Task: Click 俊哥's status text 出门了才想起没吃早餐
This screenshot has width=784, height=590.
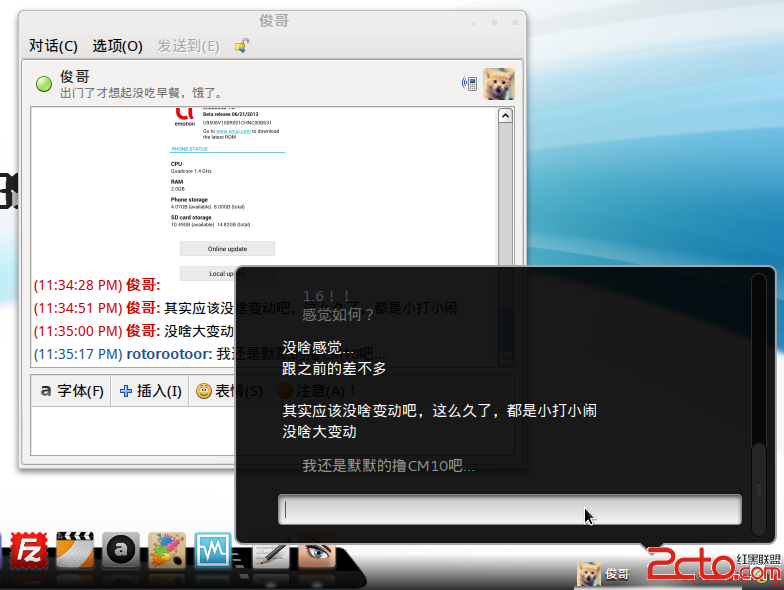Action: (x=141, y=93)
